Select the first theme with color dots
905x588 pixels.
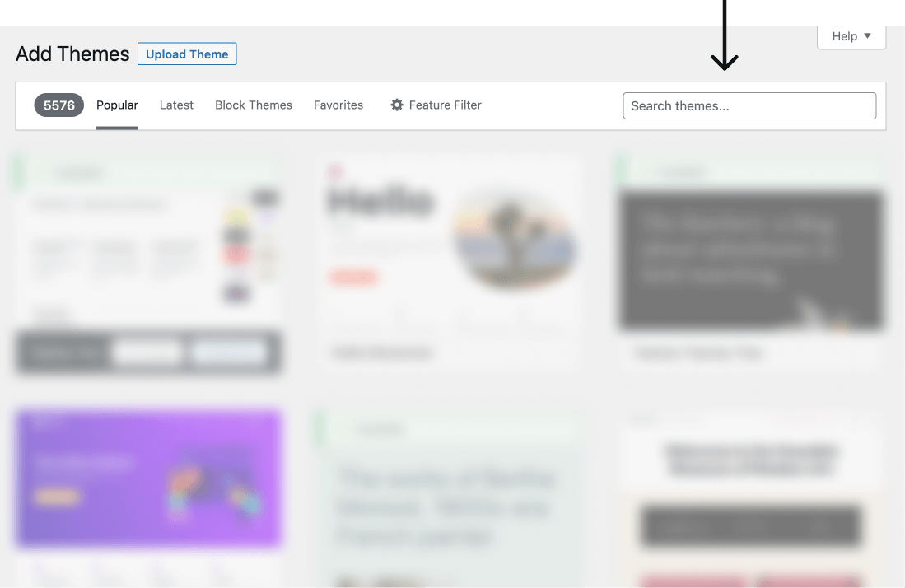148,242
